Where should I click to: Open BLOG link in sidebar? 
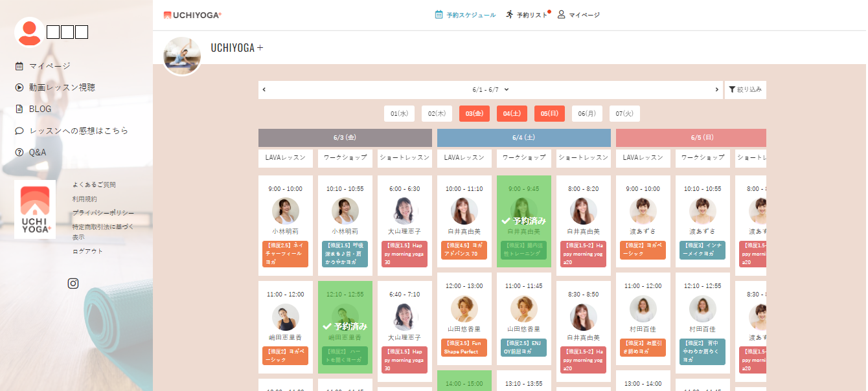(x=40, y=109)
